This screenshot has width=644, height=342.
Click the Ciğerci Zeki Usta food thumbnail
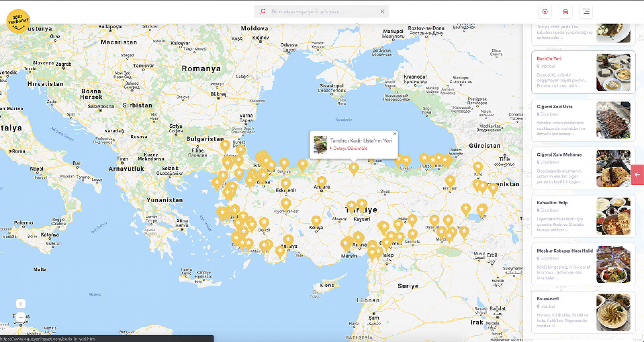tap(613, 120)
